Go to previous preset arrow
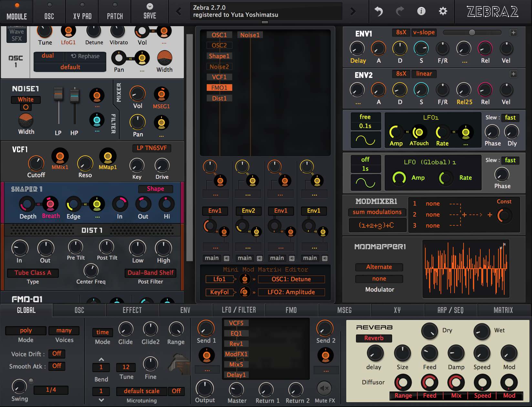 coord(179,12)
